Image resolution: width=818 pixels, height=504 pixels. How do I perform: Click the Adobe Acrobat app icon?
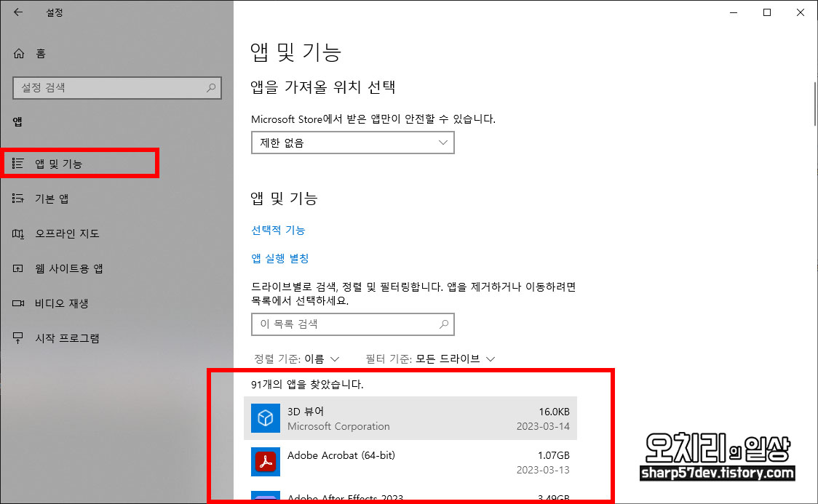(266, 462)
